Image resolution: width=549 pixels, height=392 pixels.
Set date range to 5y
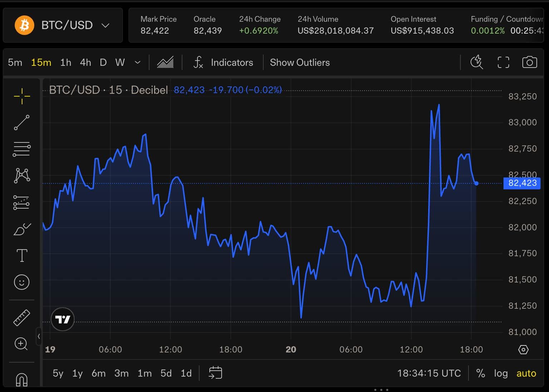pyautogui.click(x=58, y=373)
